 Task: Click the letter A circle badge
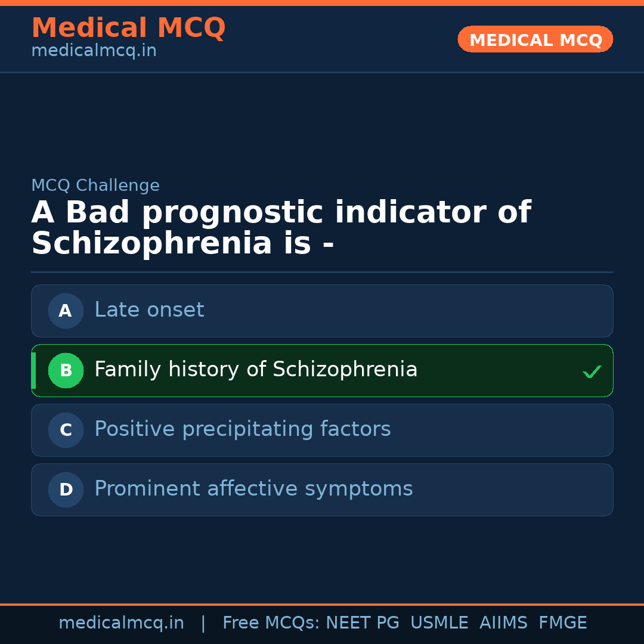[66, 311]
